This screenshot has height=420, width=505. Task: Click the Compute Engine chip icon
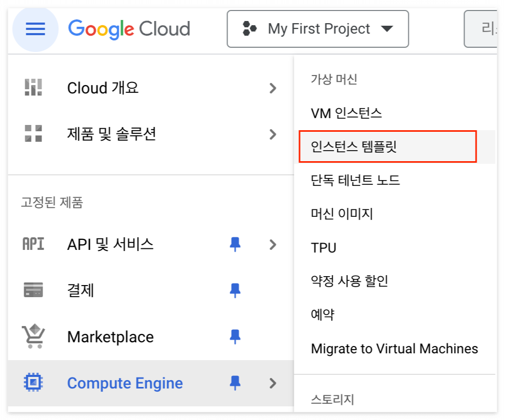click(x=33, y=382)
